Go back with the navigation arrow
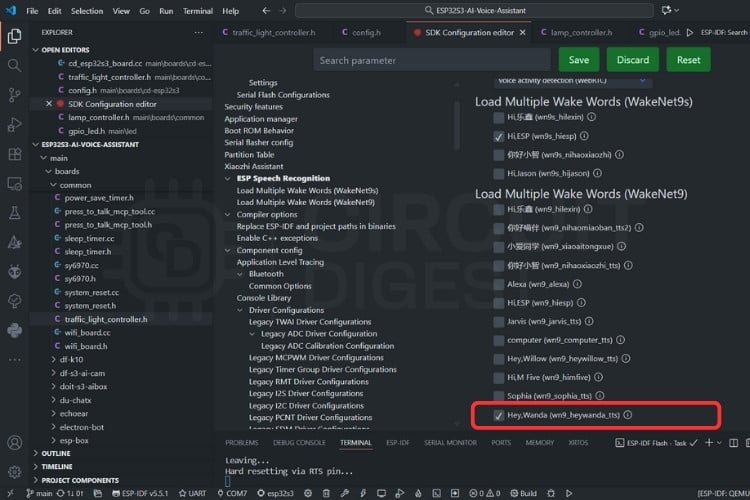This screenshot has height=500, width=750. coord(266,11)
